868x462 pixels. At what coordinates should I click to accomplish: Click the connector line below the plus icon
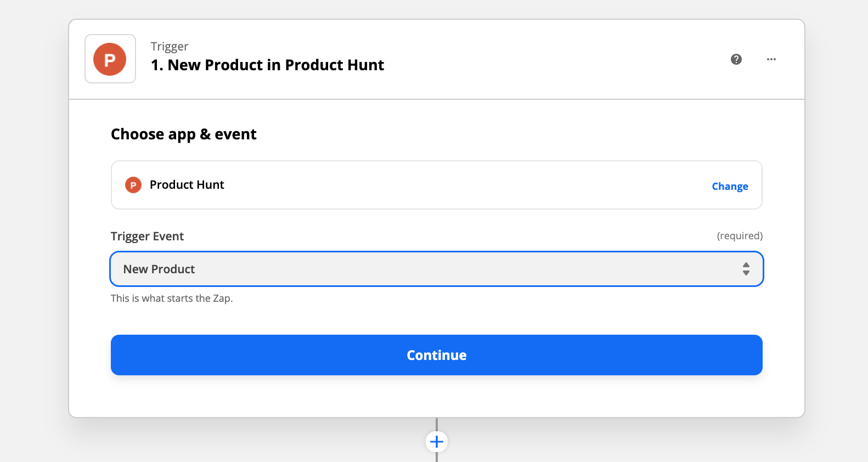(437, 458)
